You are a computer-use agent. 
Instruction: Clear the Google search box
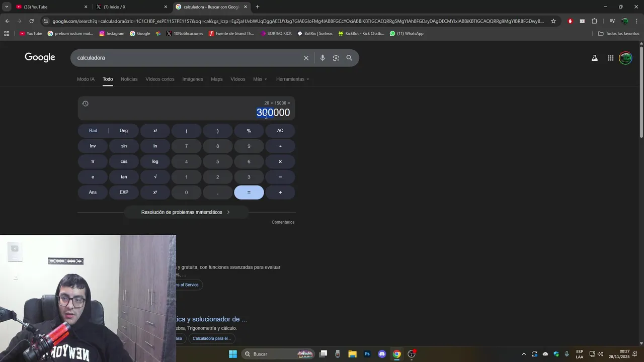coord(306,58)
